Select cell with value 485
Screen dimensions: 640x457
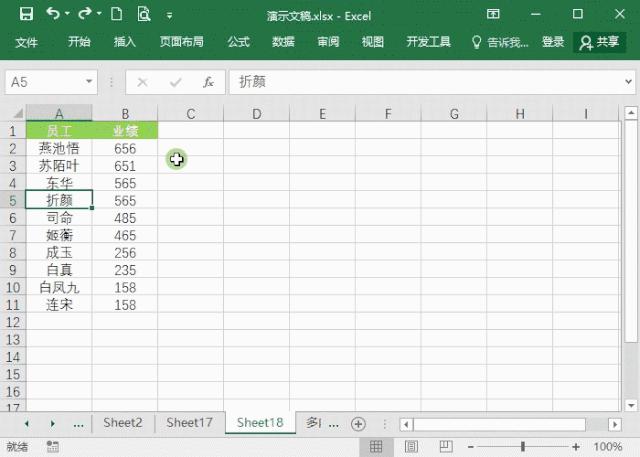pos(125,218)
